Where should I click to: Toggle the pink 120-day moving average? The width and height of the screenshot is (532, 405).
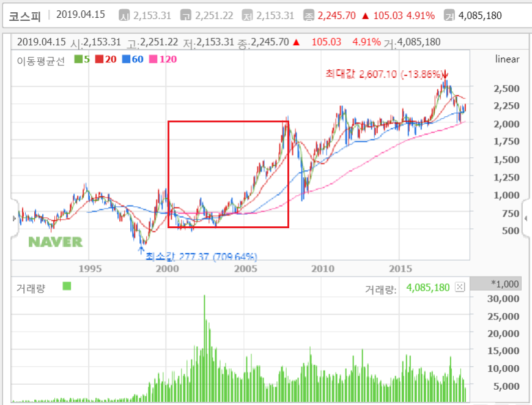(162, 60)
